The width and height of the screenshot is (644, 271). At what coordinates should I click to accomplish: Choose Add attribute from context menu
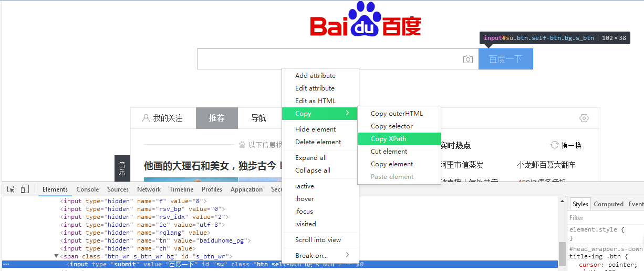[320, 76]
